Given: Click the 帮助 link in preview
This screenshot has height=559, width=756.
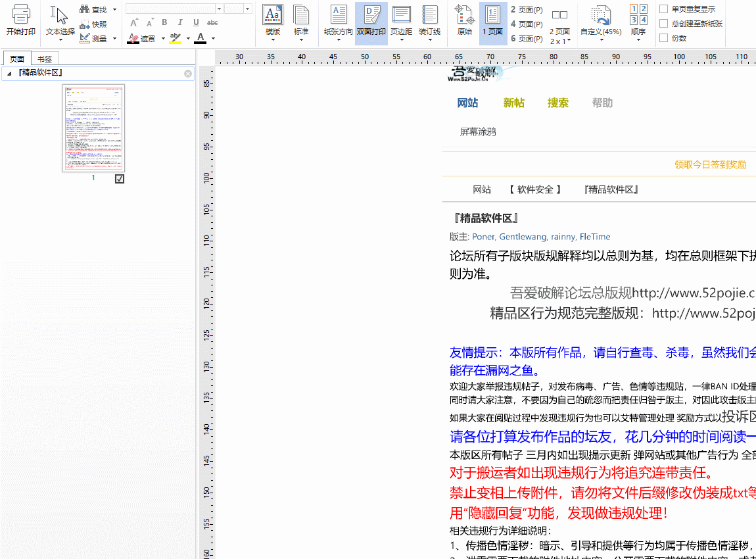Looking at the screenshot, I should tap(602, 103).
